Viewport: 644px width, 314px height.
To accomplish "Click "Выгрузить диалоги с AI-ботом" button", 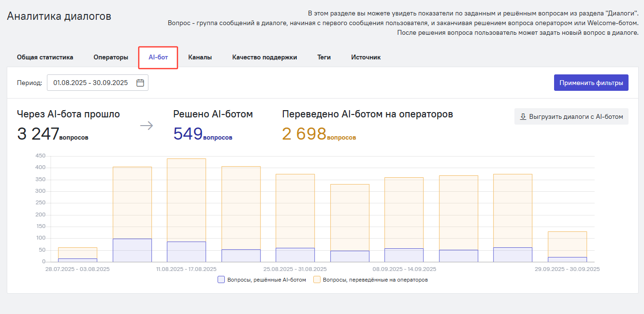I will [571, 116].
